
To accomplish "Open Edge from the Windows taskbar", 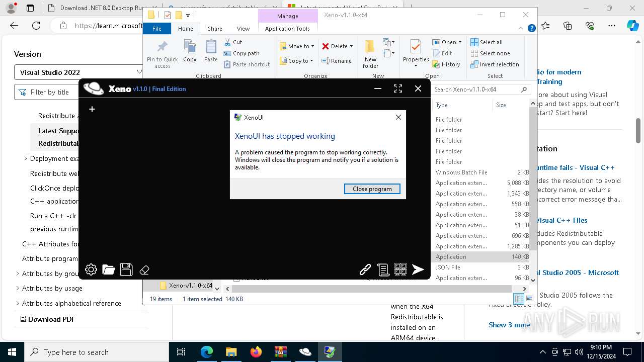I will tap(207, 352).
